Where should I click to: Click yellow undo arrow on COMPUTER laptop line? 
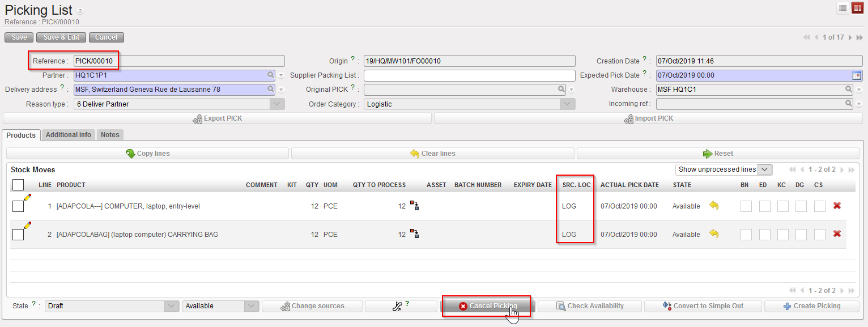[714, 206]
